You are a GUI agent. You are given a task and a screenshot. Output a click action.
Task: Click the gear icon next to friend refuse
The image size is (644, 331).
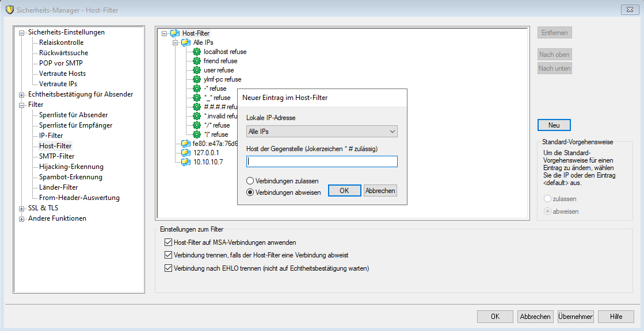pyautogui.click(x=197, y=61)
